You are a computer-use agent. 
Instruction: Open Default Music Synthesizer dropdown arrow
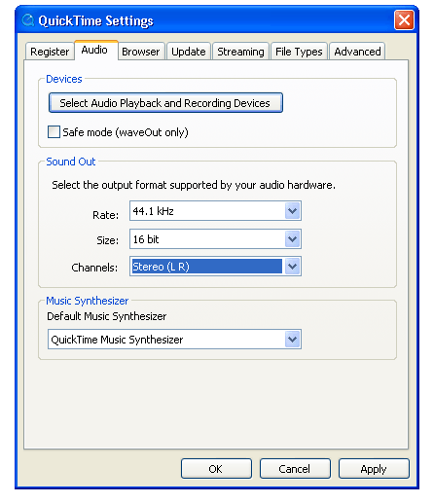coord(293,340)
